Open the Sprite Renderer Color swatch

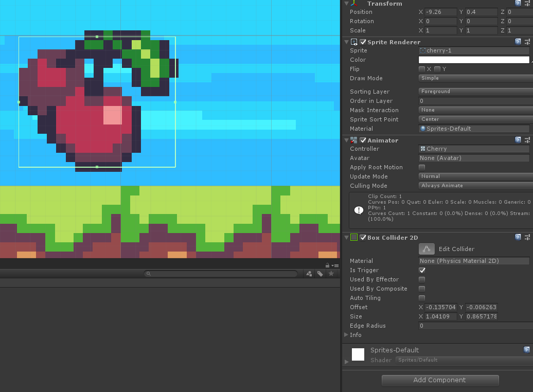pos(474,60)
